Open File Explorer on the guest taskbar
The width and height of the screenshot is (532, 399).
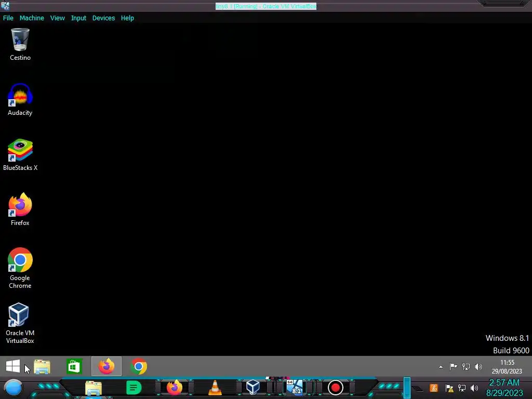coord(42,366)
